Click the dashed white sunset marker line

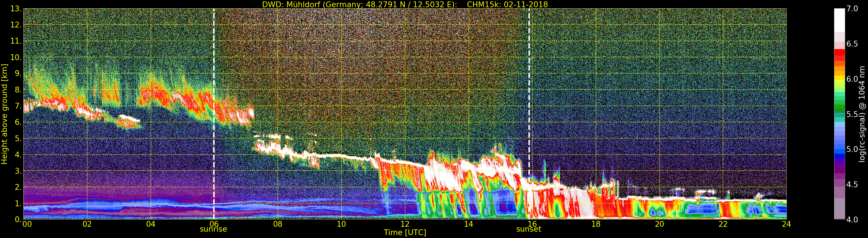[x=529, y=114]
